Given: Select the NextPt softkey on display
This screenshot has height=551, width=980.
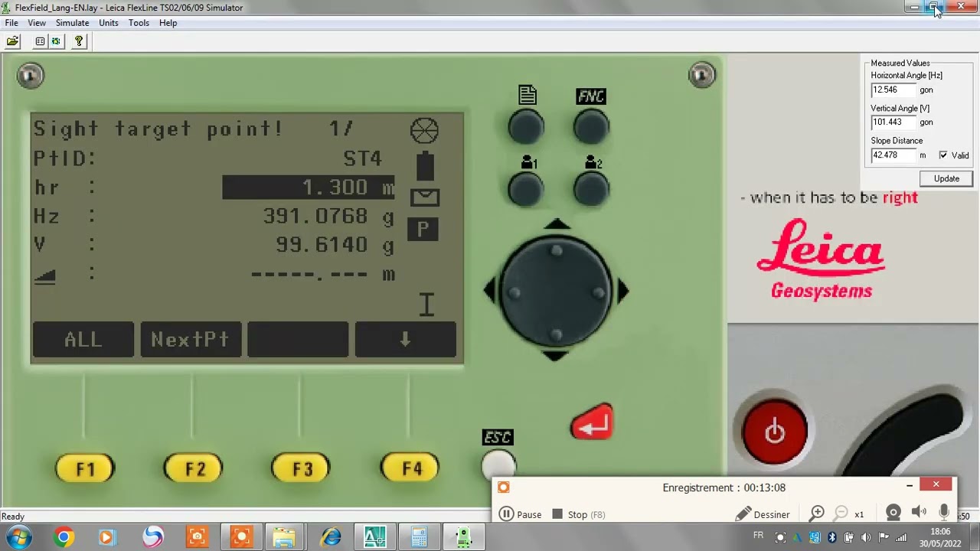Looking at the screenshot, I should pyautogui.click(x=190, y=340).
